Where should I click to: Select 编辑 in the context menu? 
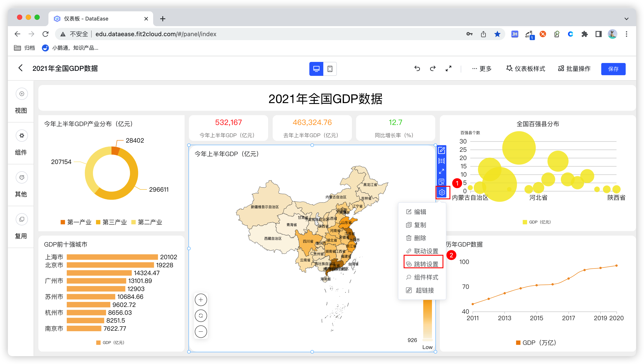coord(422,212)
